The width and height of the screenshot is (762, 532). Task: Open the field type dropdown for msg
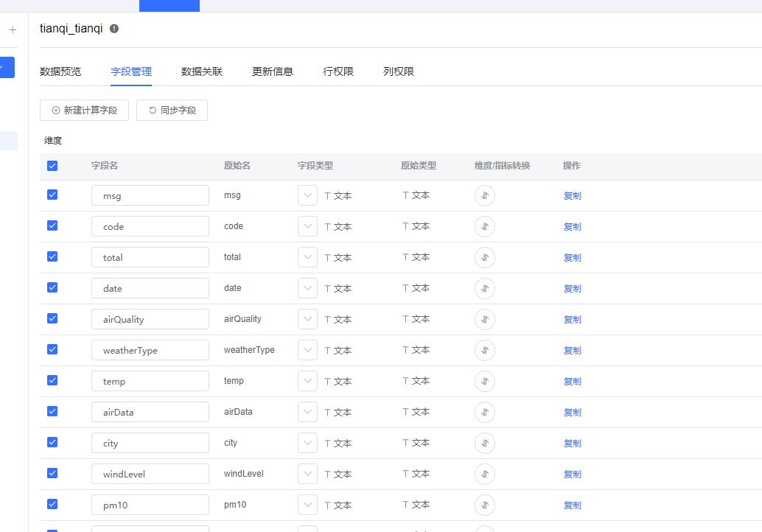(x=307, y=195)
